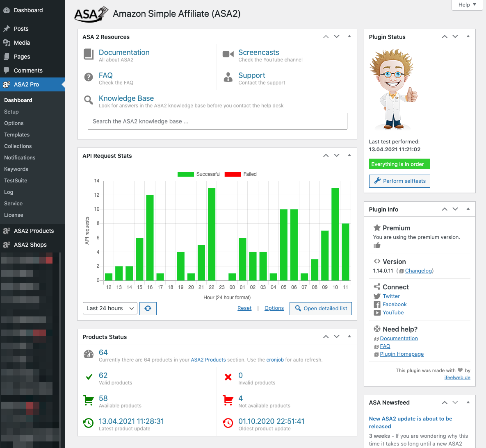Screen dimensions: 486x448
Task: Open the Help dropdown at top right
Action: click(x=467, y=5)
